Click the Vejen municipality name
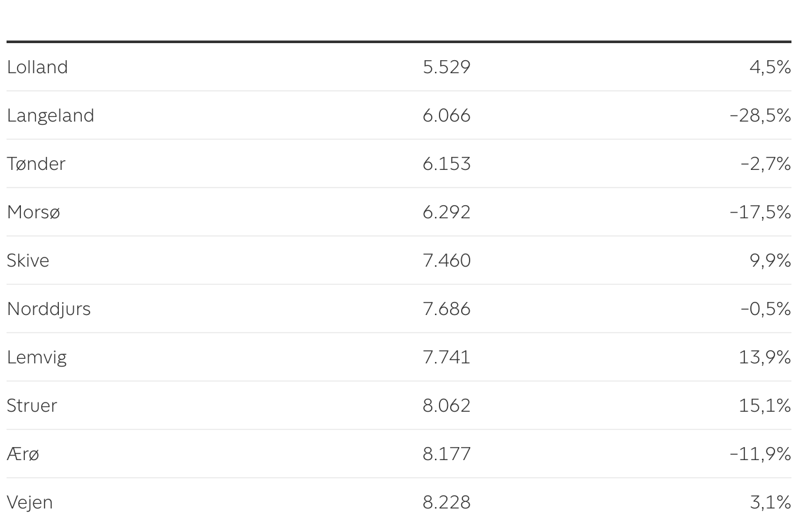The image size is (798, 532). 29,502
